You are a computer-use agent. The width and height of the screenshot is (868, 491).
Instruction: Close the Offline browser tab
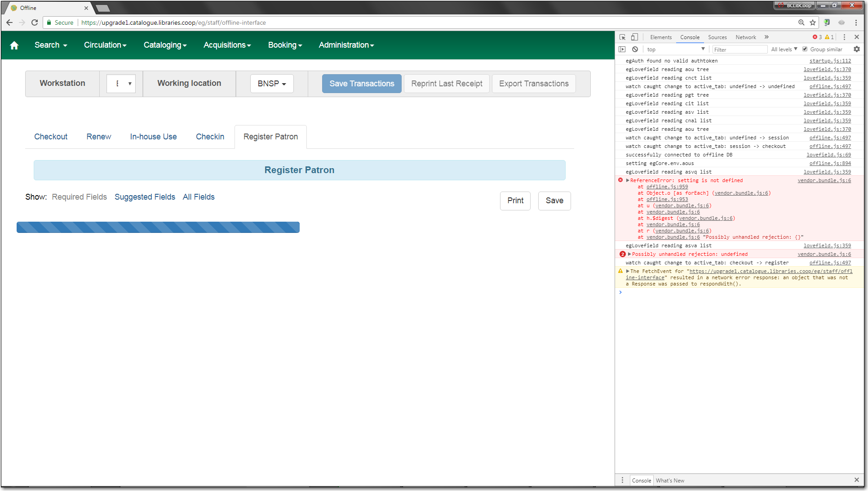(x=86, y=8)
